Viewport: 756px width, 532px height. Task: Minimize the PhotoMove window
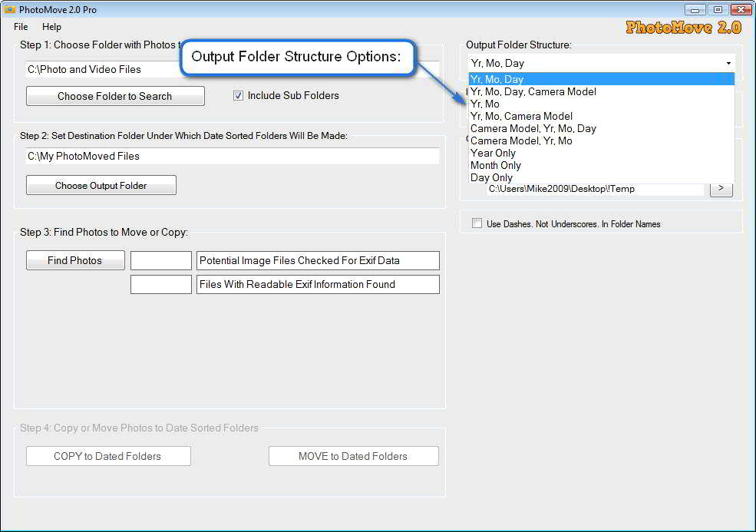695,10
